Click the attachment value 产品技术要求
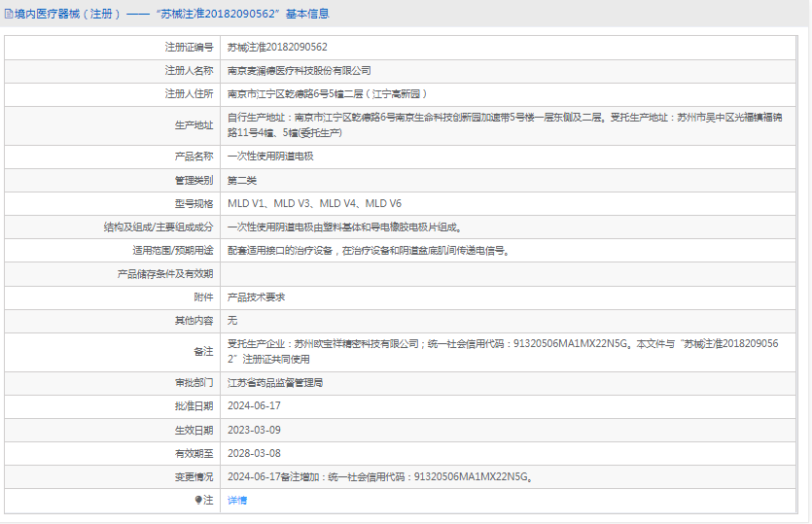Screen dimensions: 812x524 [x=257, y=297]
